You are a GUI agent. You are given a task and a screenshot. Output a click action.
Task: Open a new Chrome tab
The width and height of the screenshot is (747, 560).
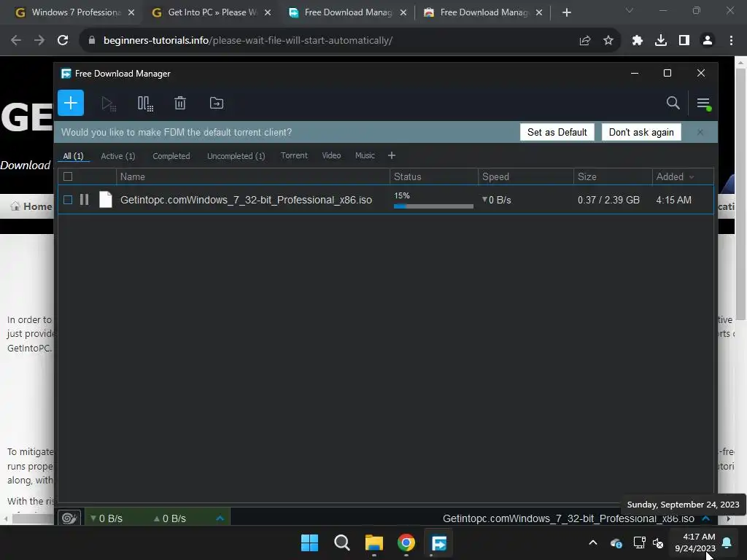[566, 12]
